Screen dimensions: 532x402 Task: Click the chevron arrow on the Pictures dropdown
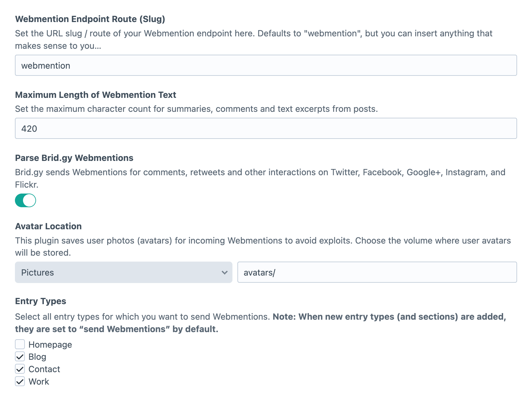coord(225,272)
